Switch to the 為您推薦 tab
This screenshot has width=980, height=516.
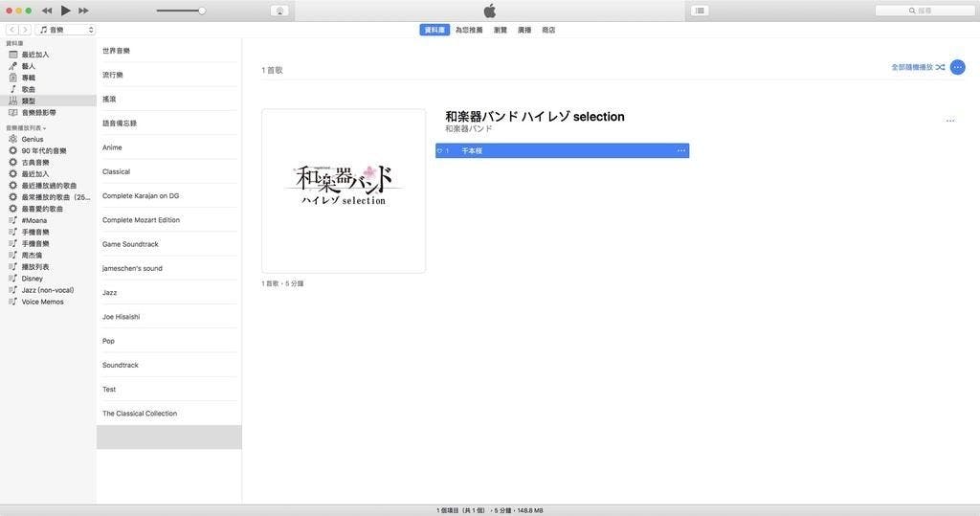coord(469,30)
